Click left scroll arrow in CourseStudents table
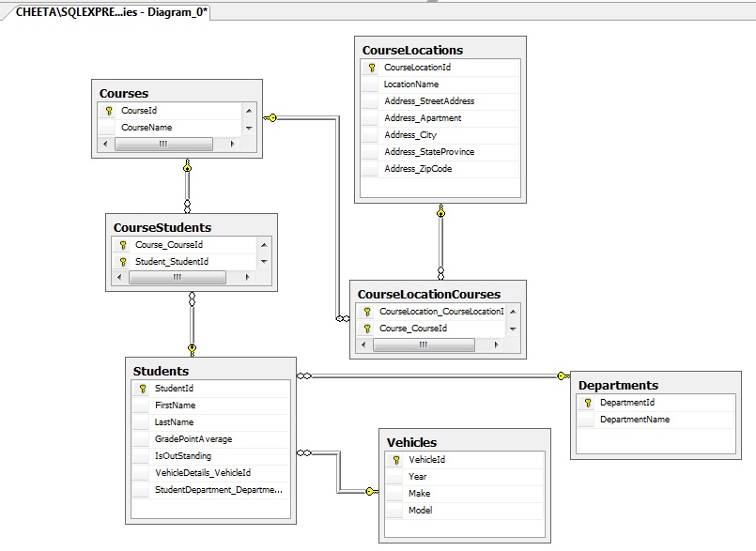This screenshot has width=756, height=551. click(119, 277)
